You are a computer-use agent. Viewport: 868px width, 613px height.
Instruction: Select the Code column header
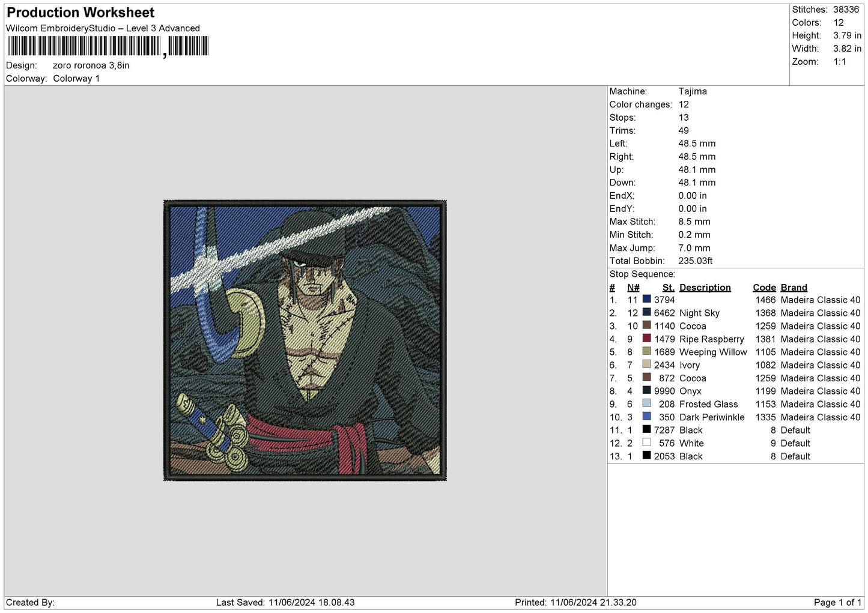(x=765, y=288)
